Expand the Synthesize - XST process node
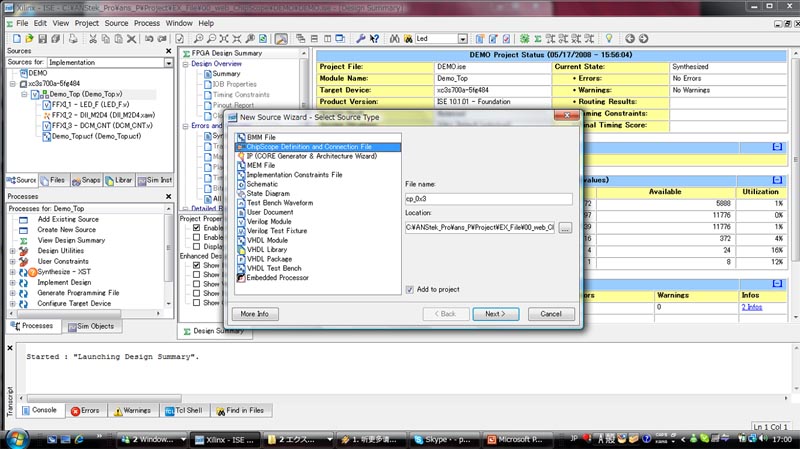 [13, 272]
